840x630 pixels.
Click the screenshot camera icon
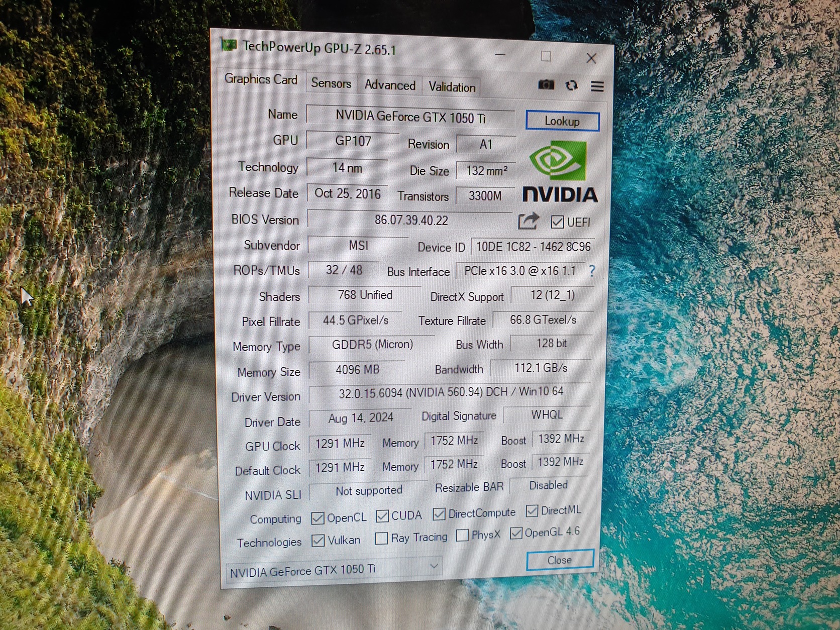(546, 85)
